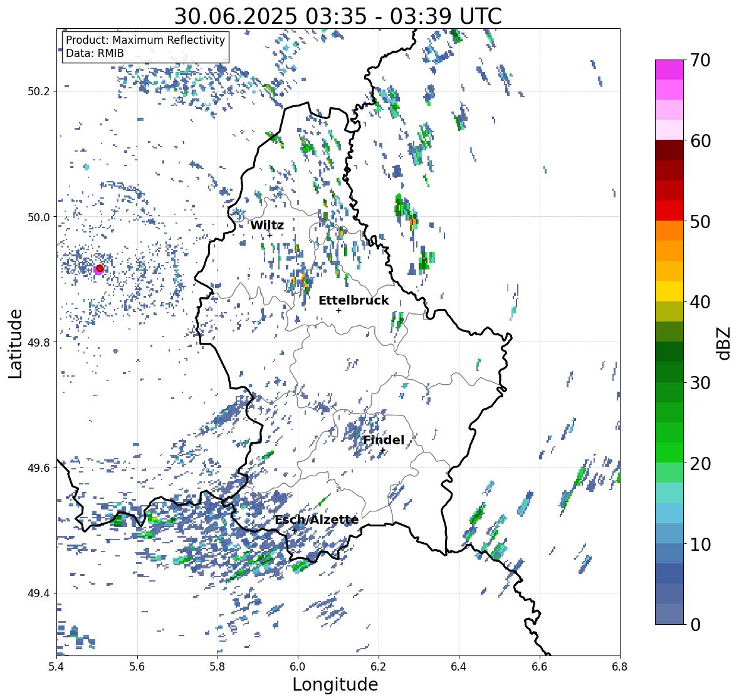Click the light green swatch just below 20 dBZ
Image resolution: width=739 pixels, height=700 pixels.
[669, 473]
